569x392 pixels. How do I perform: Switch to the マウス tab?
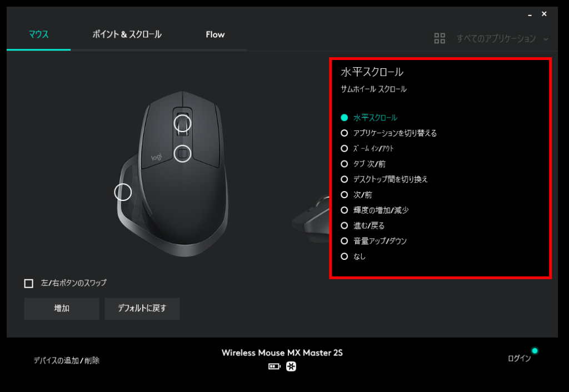[38, 34]
